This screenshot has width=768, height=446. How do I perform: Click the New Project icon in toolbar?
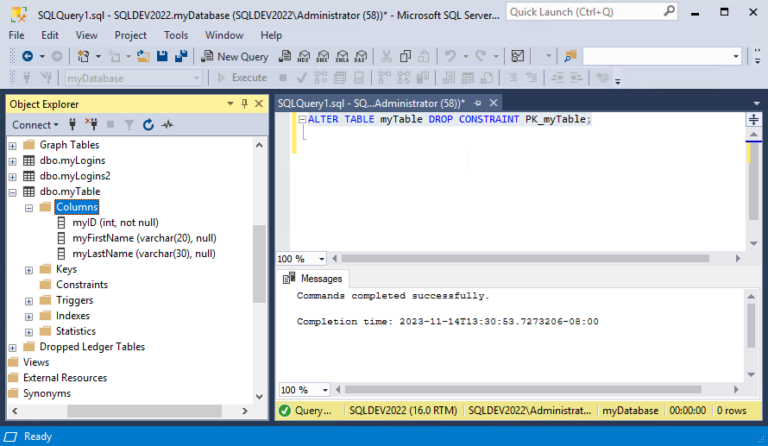click(x=83, y=57)
